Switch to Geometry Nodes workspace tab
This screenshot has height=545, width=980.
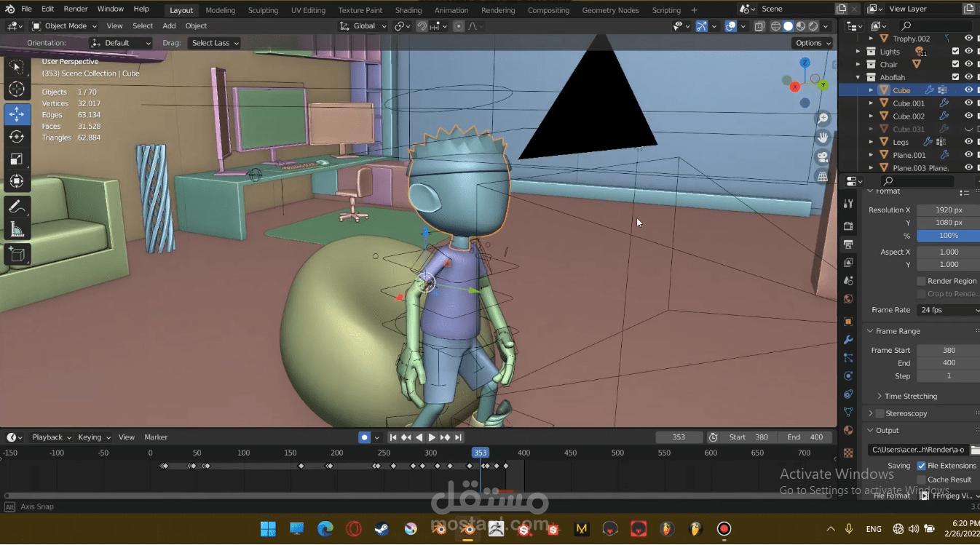tap(611, 10)
